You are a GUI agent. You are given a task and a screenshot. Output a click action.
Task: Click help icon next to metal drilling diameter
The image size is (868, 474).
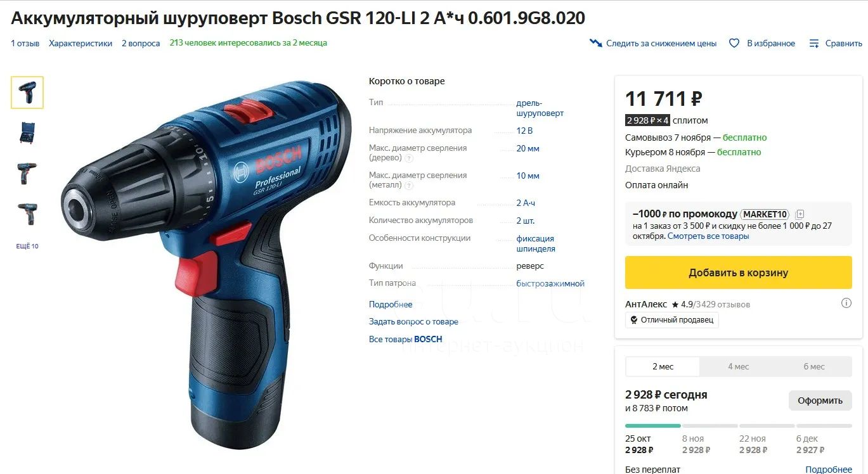tap(409, 186)
